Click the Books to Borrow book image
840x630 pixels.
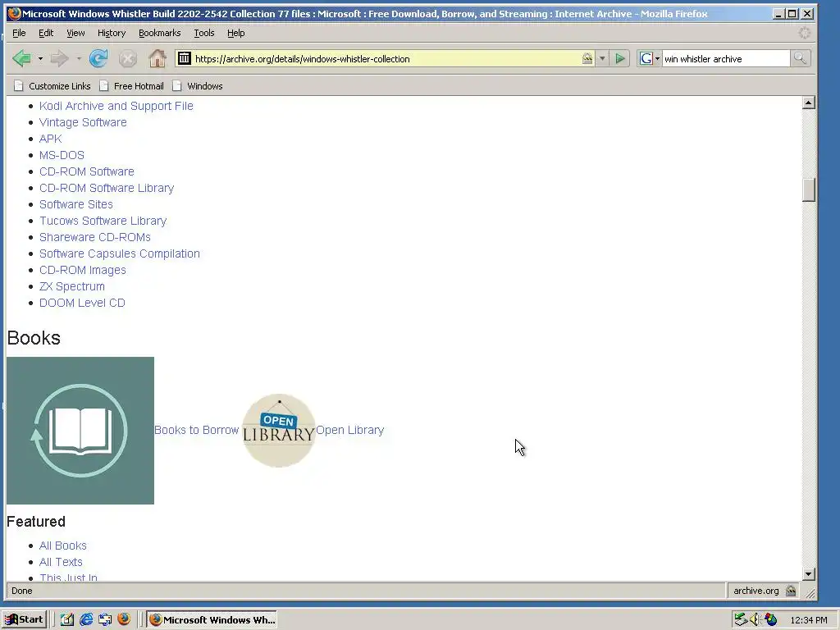tap(80, 431)
